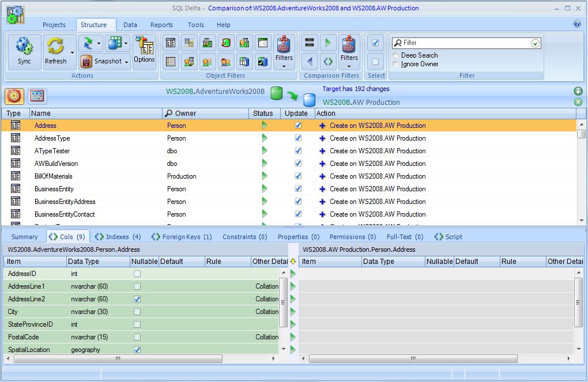Click the Data Type header in left pane
The height and width of the screenshot is (382, 588).
pyautogui.click(x=98, y=261)
